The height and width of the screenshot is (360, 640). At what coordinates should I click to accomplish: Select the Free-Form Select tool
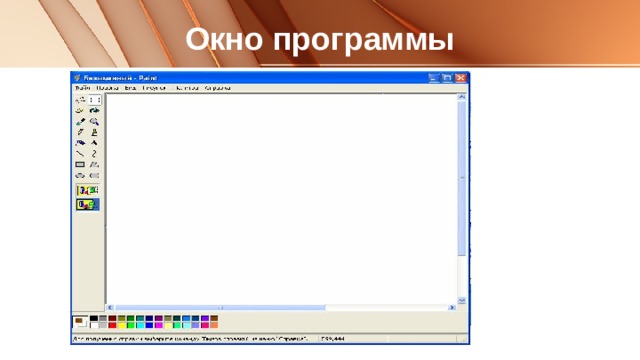point(80,100)
